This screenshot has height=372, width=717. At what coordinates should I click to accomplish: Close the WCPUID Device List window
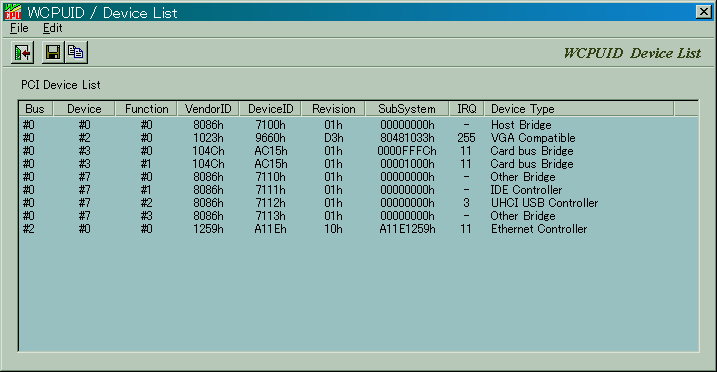pyautogui.click(x=704, y=12)
